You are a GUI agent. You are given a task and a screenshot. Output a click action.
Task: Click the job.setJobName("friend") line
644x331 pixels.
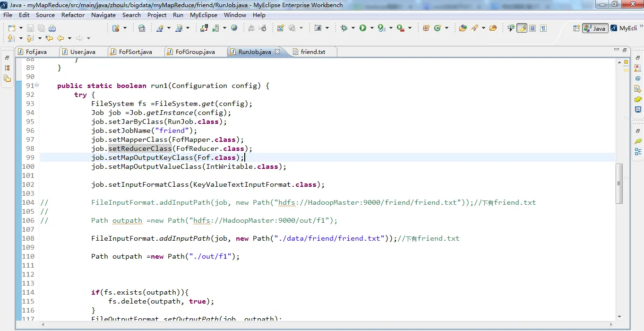click(144, 131)
